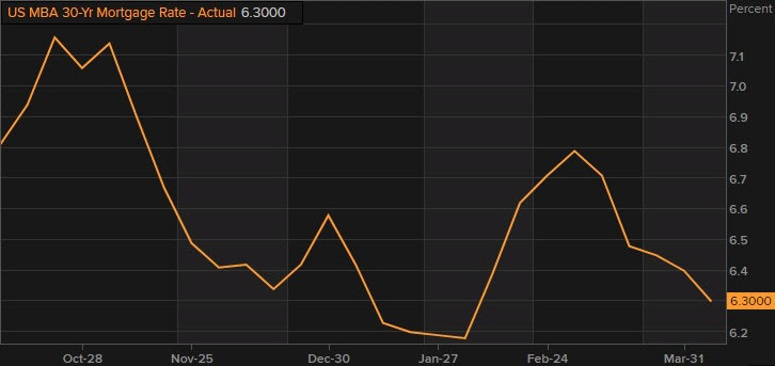Click the Dec-30 local peak on the line

point(328,215)
